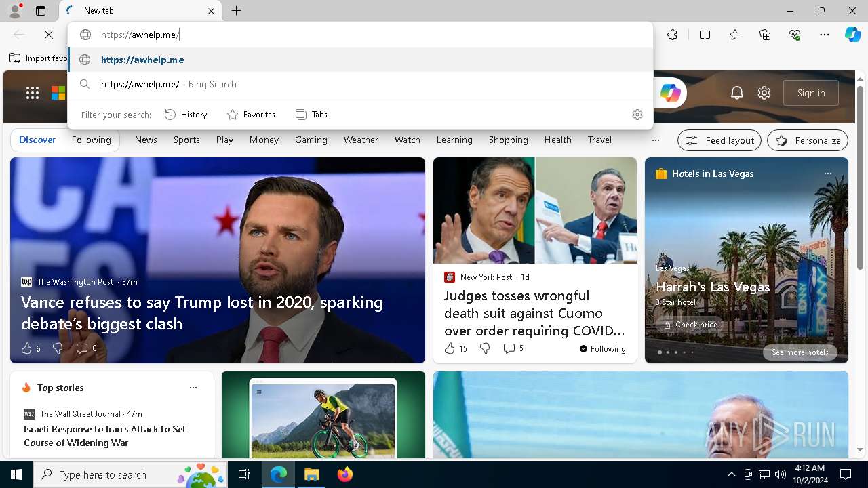868x488 pixels.
Task: Stop loading the page
Action: click(49, 35)
